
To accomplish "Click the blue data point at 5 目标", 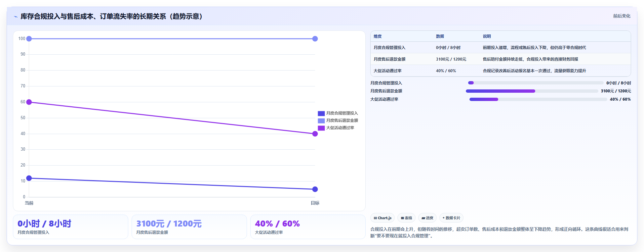I will [315, 189].
